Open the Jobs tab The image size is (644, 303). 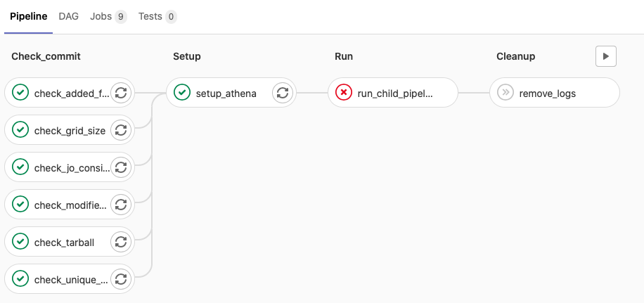click(x=108, y=16)
